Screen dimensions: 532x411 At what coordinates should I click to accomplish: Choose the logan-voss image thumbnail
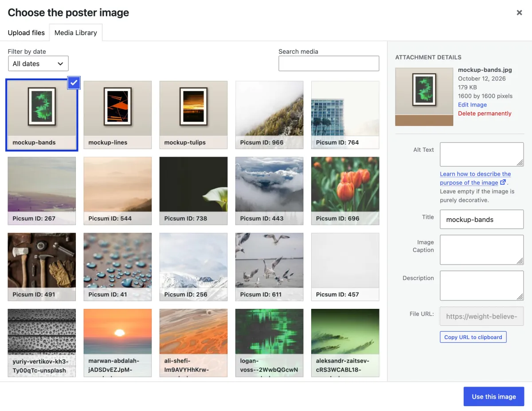coord(269,343)
